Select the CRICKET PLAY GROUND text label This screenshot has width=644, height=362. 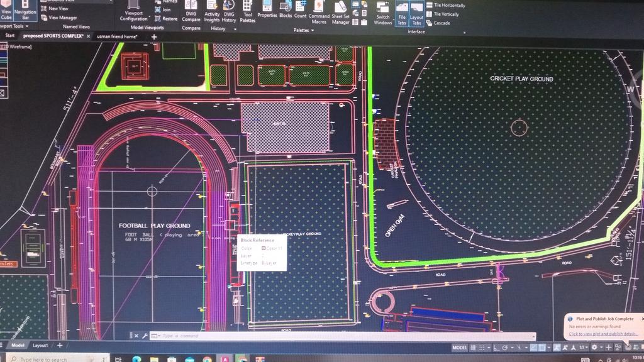(x=521, y=79)
